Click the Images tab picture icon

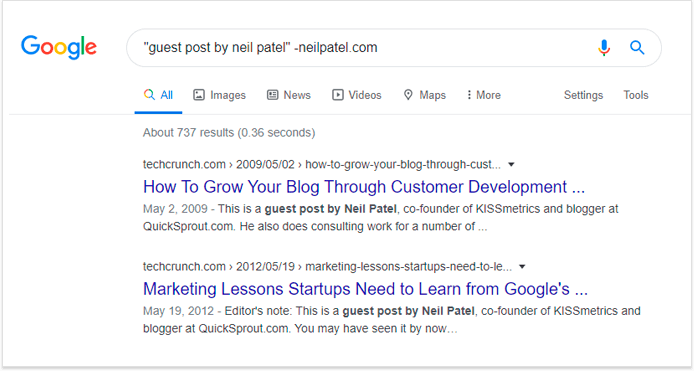click(199, 95)
